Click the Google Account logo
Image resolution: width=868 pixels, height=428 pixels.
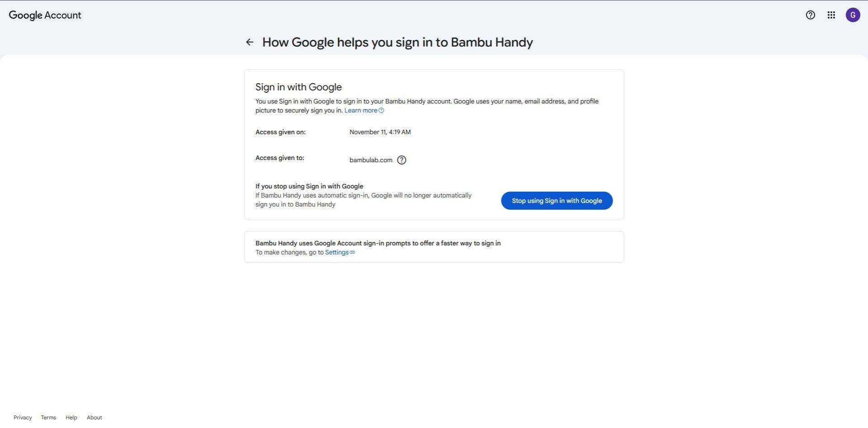pos(45,15)
